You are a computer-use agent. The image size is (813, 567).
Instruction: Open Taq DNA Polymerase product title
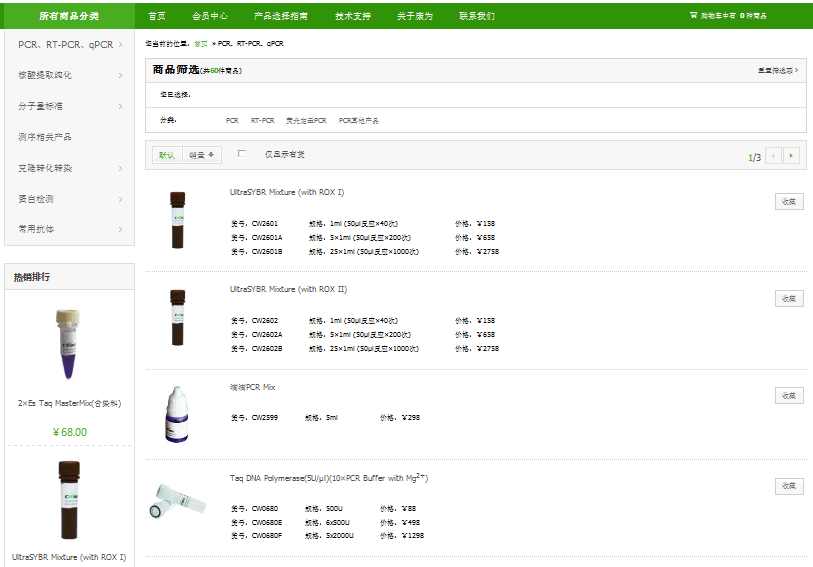pos(329,478)
